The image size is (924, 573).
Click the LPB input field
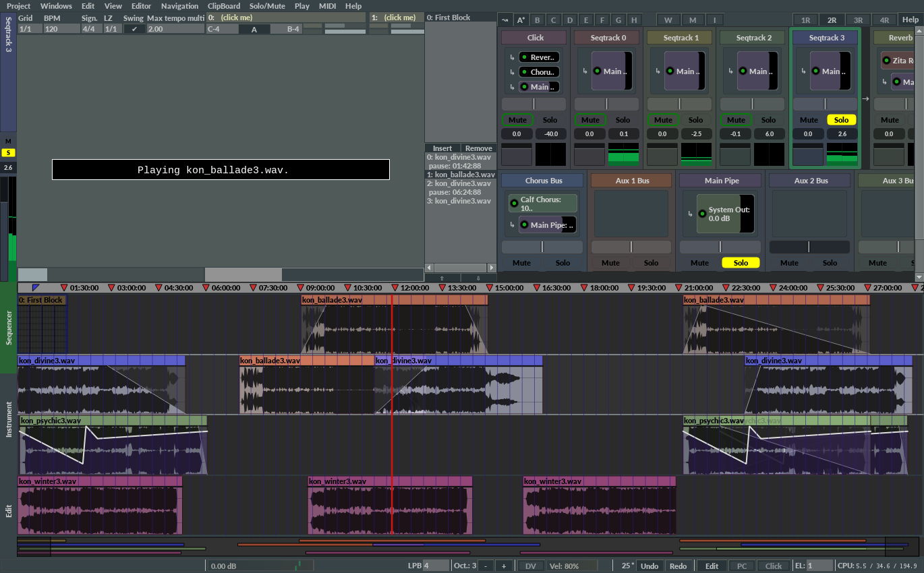pos(436,566)
